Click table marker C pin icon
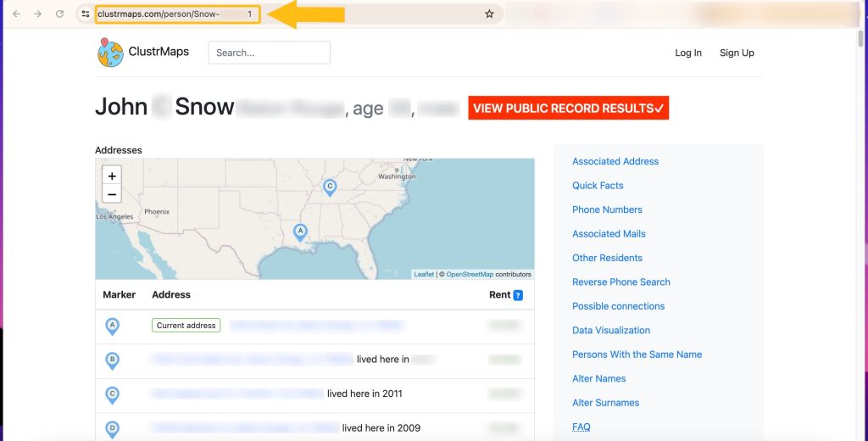The width and height of the screenshot is (868, 441). click(x=113, y=395)
